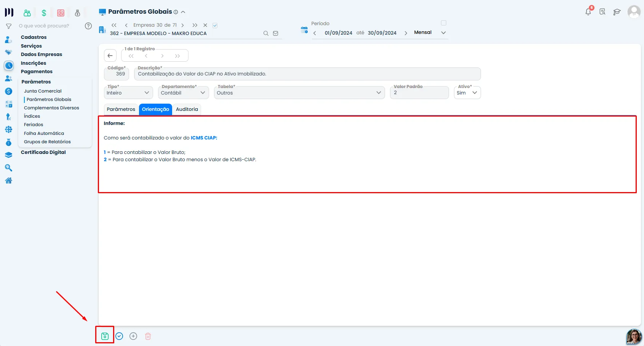Open the calculator module in sidebar
Viewport: 644px width, 346px height.
(8, 104)
